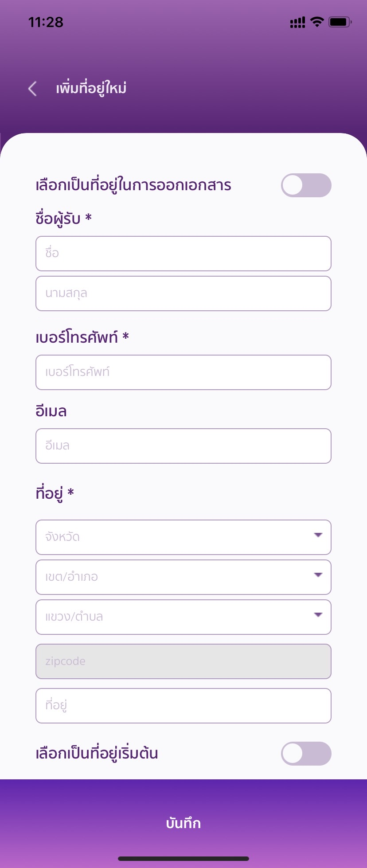Open the เขต/อำเภอ dropdown
The image size is (367, 868).
183,577
